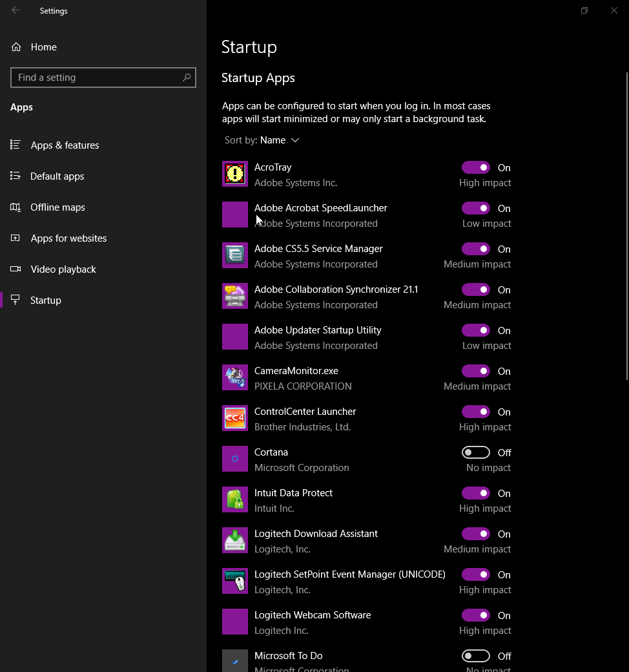Go to Default apps settings
The height and width of the screenshot is (672, 629).
[103, 176]
